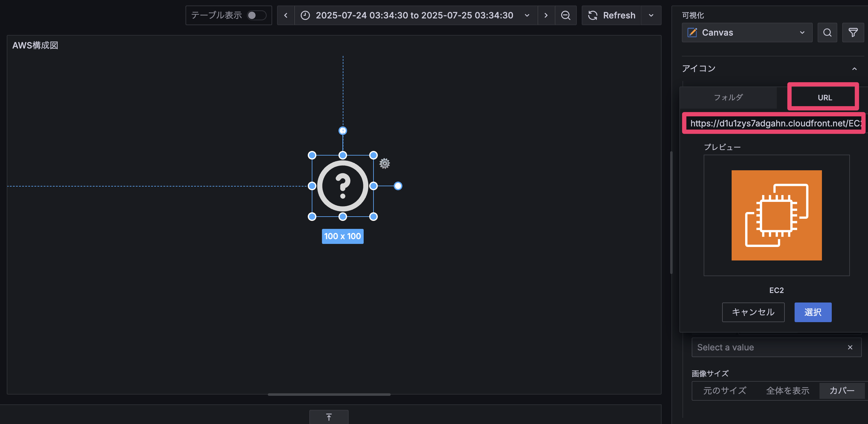Viewport: 868px width, 424px height.
Task: Switch to the フォルダ tab
Action: tap(729, 98)
